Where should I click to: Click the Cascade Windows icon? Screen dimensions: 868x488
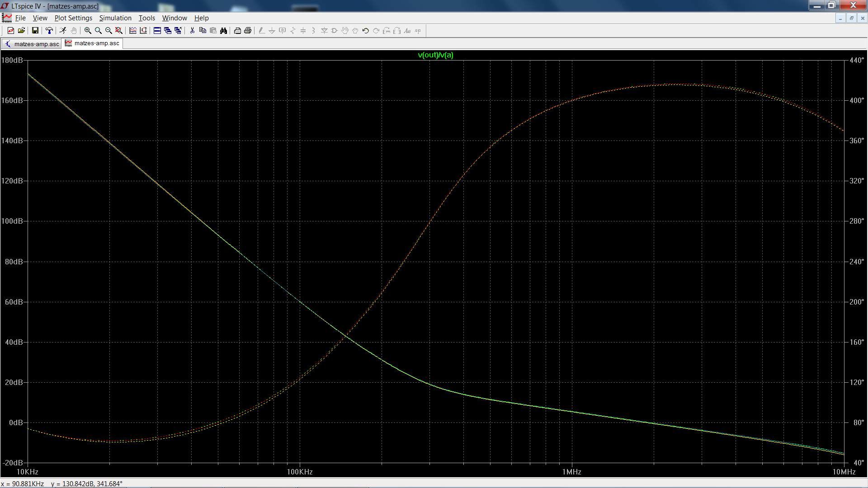coord(168,31)
